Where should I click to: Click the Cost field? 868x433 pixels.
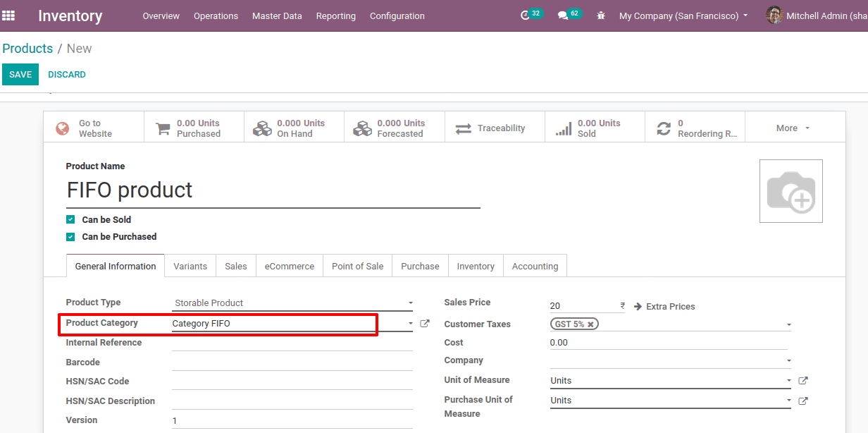click(669, 343)
